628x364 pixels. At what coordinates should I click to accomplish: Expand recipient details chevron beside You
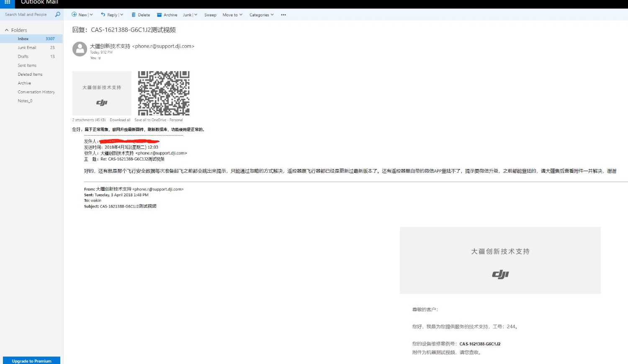[100, 58]
